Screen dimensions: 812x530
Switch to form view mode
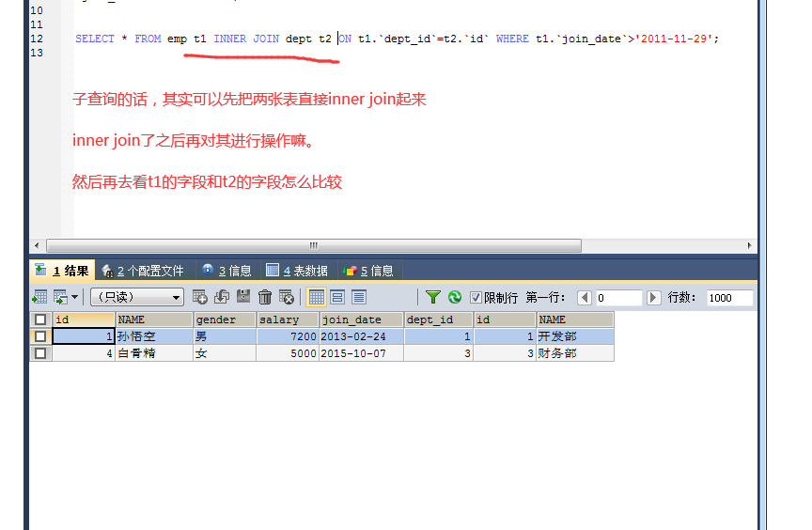click(337, 297)
